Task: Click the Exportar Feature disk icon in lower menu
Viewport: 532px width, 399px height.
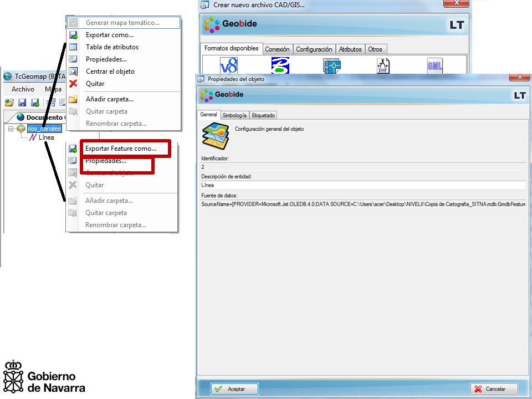Action: pyautogui.click(x=73, y=149)
